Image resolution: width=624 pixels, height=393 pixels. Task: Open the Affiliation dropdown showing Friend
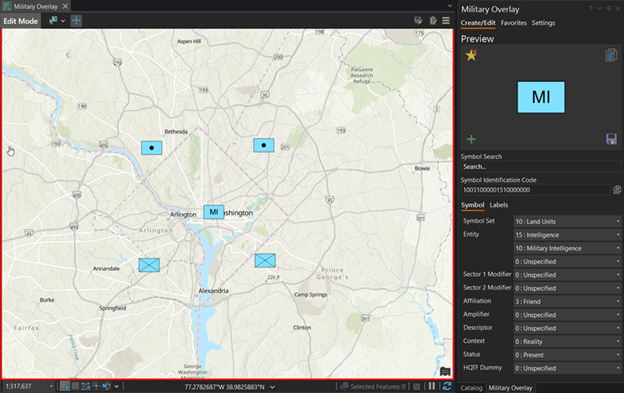click(x=568, y=302)
